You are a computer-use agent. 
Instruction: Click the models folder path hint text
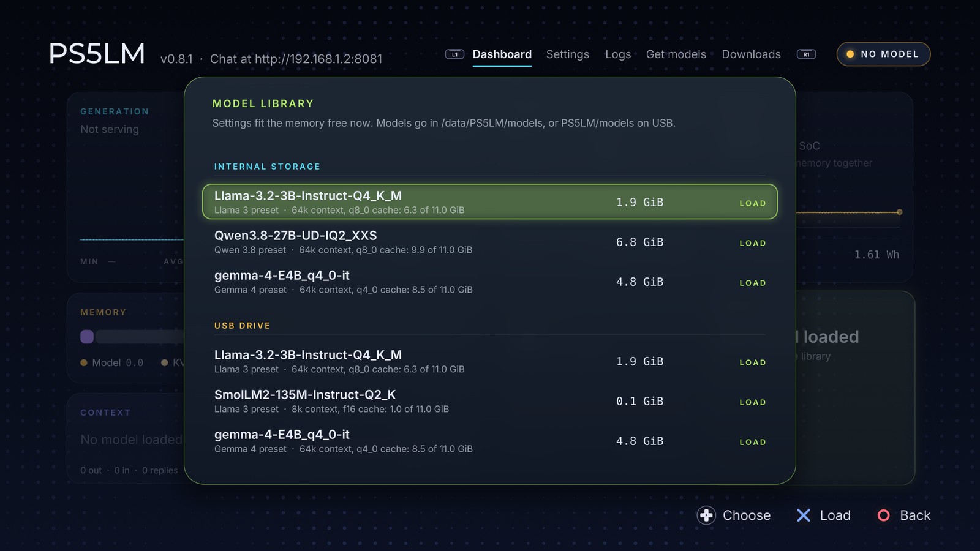pos(444,123)
